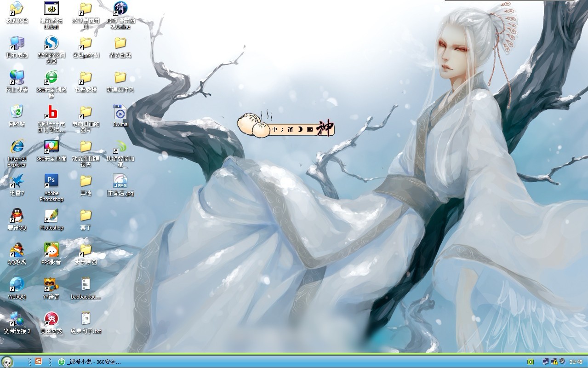Click the yellow warning tray icon

[x=554, y=362]
